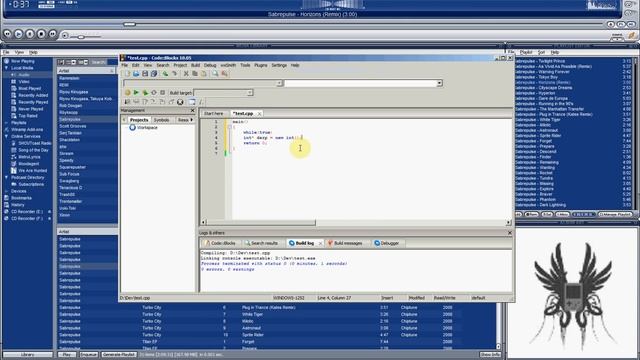Click the Copy icon in Code::Blocks toolbar

click(x=195, y=74)
